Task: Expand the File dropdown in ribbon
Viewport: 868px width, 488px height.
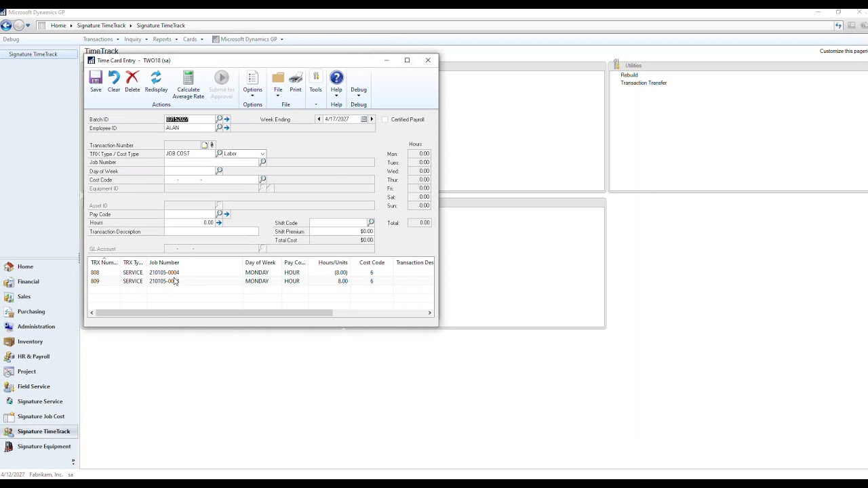Action: click(278, 85)
